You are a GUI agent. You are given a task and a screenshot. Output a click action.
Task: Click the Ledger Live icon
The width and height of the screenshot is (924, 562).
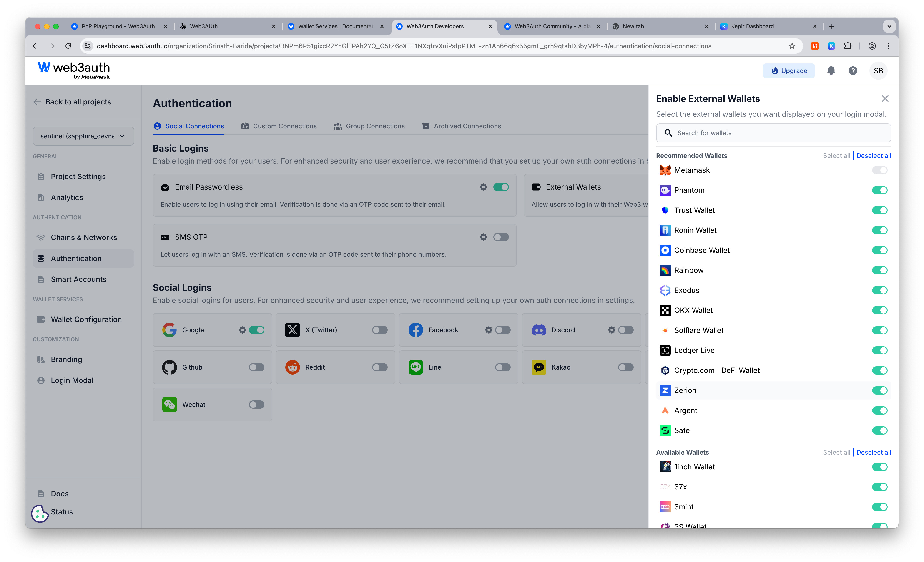click(665, 350)
